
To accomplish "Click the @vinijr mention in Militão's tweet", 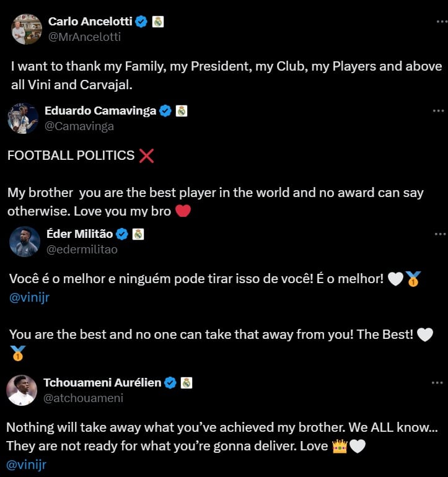I will pos(29,297).
